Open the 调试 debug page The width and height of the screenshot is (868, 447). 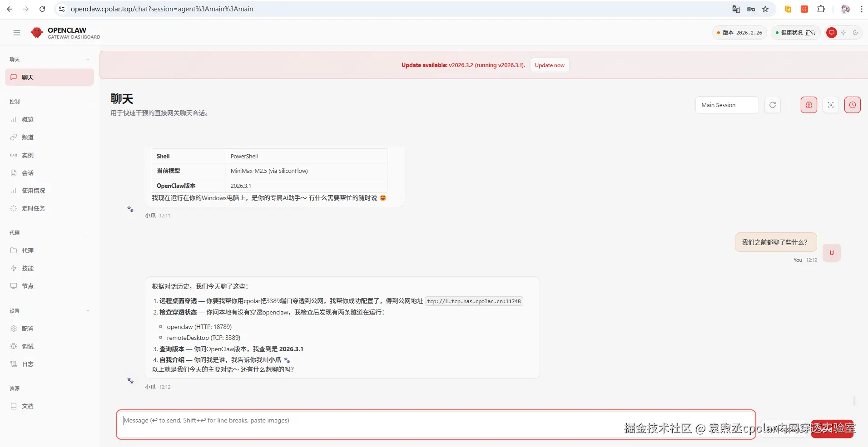click(x=50, y=346)
